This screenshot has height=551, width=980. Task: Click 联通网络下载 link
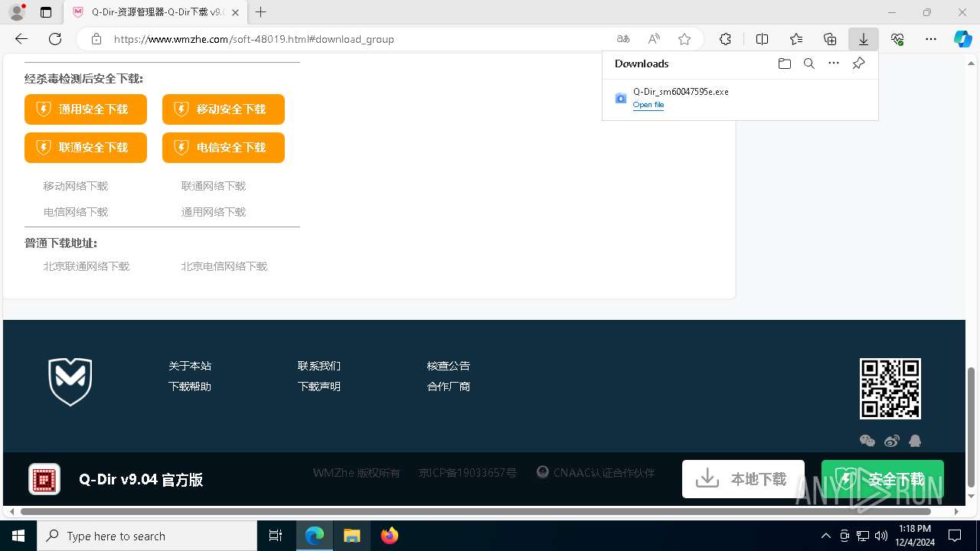click(214, 186)
